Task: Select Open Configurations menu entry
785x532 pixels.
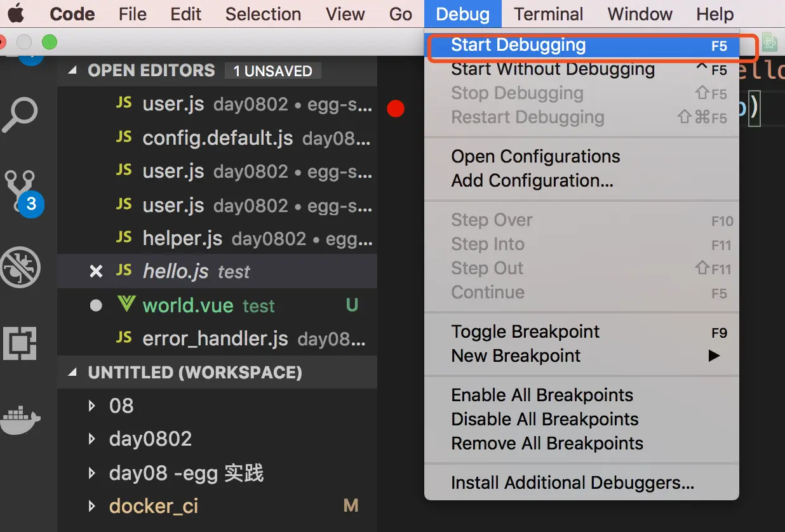Action: tap(582, 156)
